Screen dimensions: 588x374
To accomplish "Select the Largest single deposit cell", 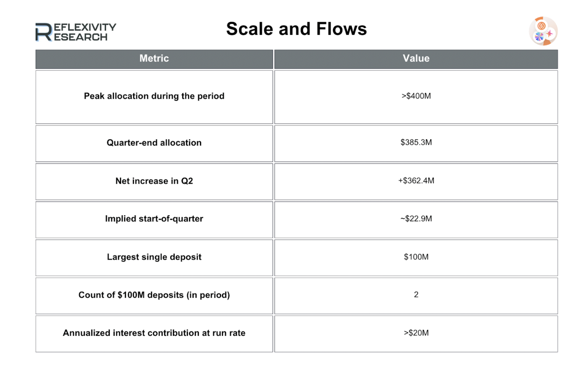I will tap(154, 257).
